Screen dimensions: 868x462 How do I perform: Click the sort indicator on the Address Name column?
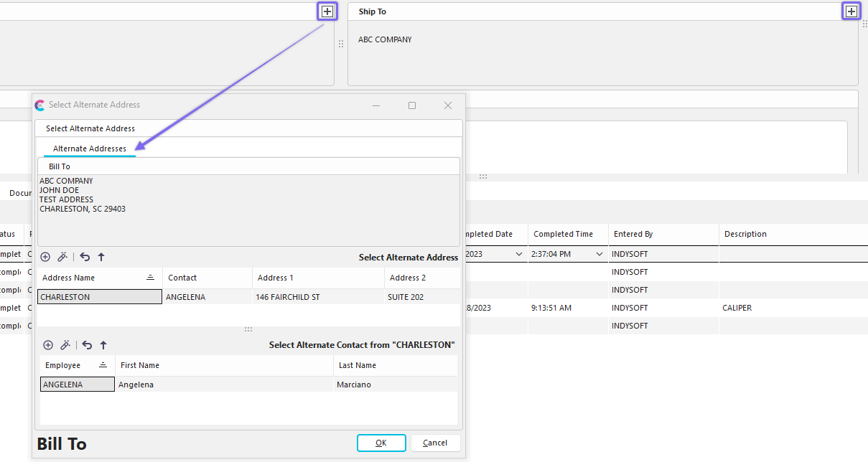click(x=151, y=278)
